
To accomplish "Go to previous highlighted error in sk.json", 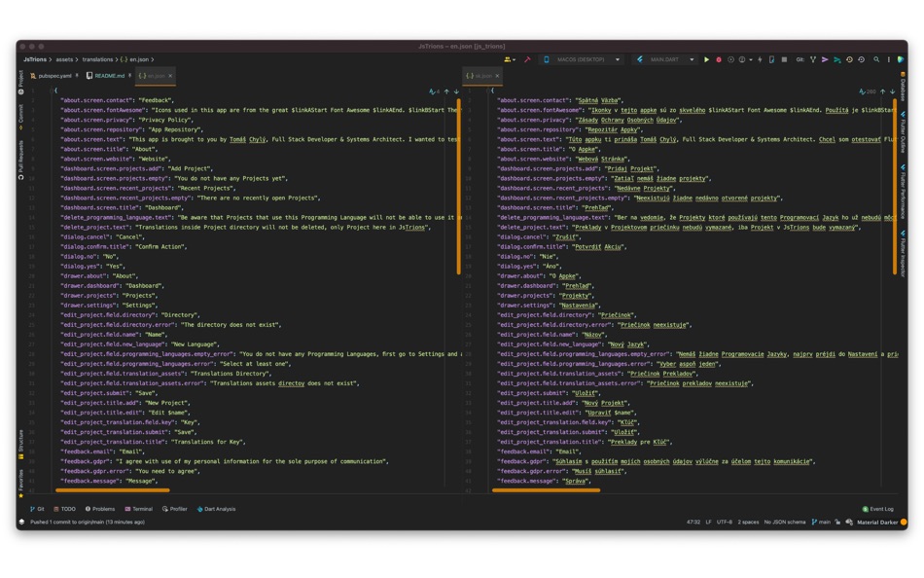I will (883, 91).
